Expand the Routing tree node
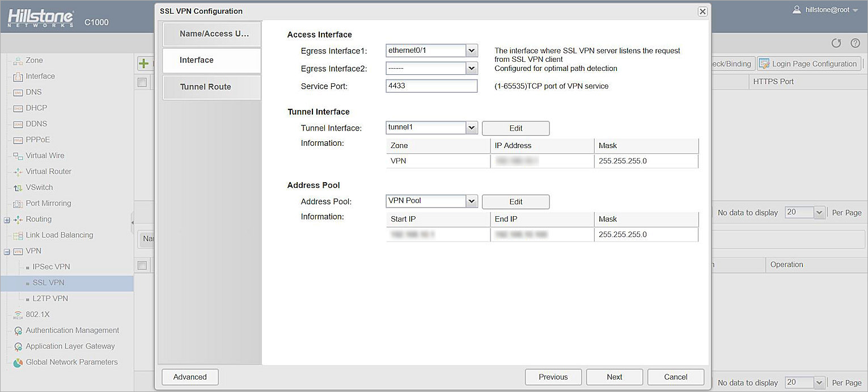Image resolution: width=868 pixels, height=392 pixels. [x=7, y=220]
